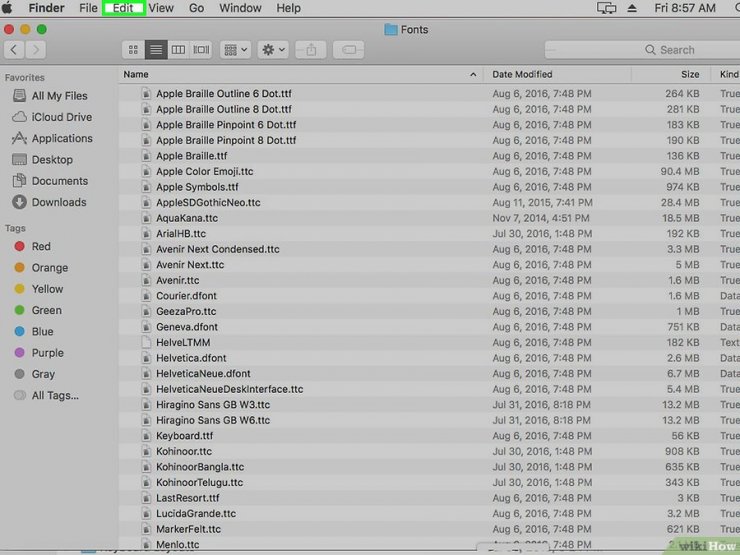Toggle sort direction arrow in Name column

tap(473, 75)
